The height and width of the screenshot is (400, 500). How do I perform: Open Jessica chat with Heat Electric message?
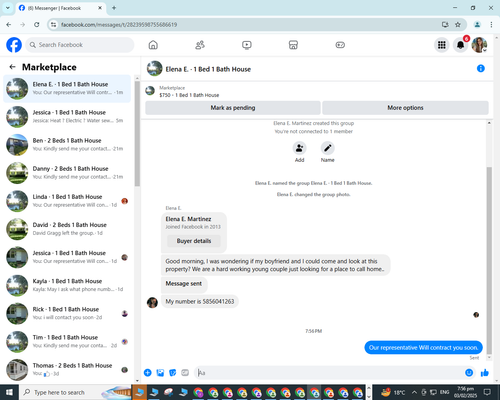[67, 116]
